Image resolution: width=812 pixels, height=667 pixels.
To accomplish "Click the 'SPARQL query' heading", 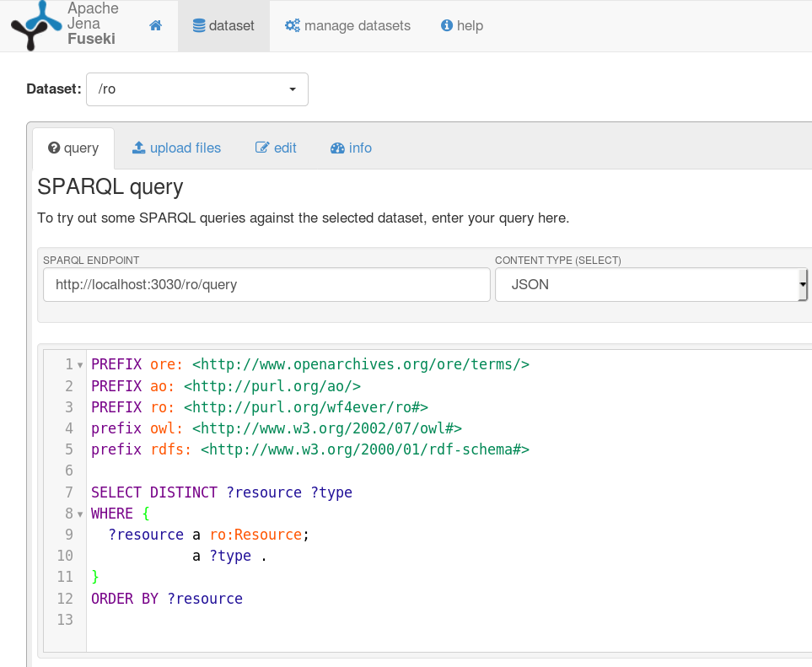I will click(x=110, y=186).
